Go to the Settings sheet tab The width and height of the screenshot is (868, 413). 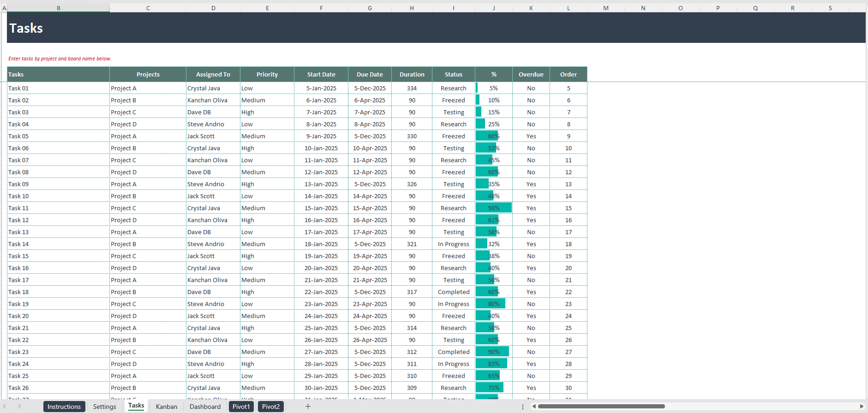pos(105,407)
